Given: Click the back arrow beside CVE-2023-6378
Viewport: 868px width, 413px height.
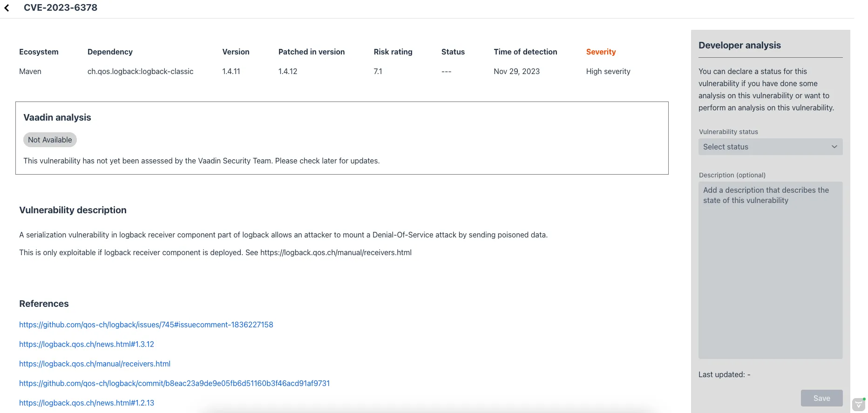Looking at the screenshot, I should coord(7,8).
